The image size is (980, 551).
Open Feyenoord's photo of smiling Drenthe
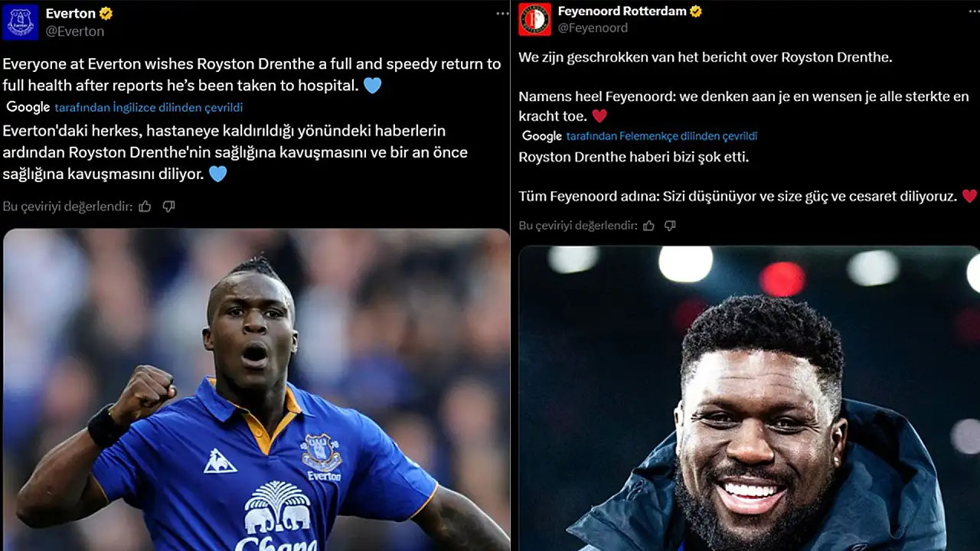click(x=749, y=399)
